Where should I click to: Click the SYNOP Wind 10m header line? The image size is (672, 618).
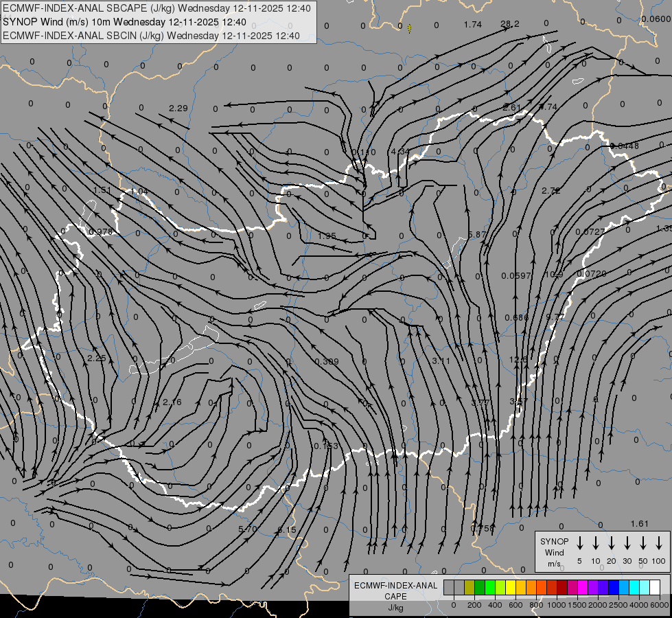coord(125,22)
